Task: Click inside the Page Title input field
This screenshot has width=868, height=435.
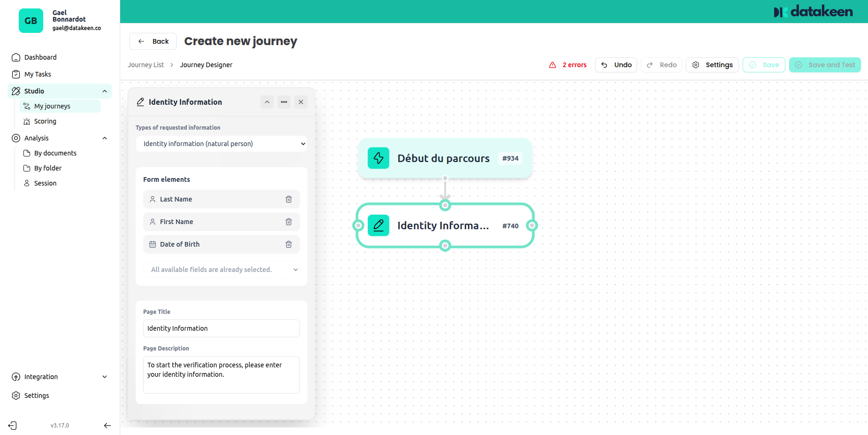Action: tap(221, 328)
